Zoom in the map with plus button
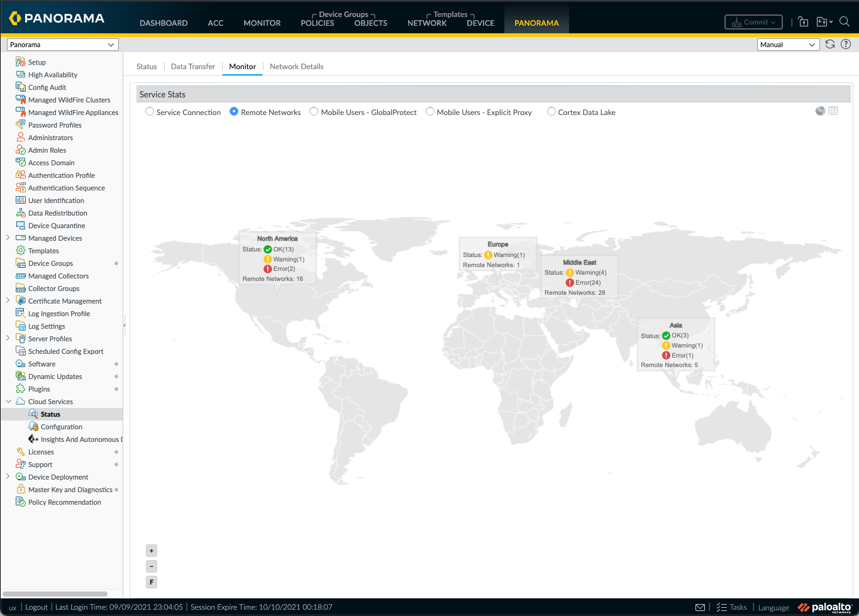The image size is (859, 616). coord(152,551)
